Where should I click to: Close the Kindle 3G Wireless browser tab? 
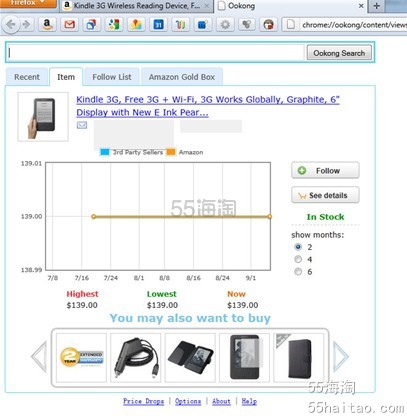point(207,6)
